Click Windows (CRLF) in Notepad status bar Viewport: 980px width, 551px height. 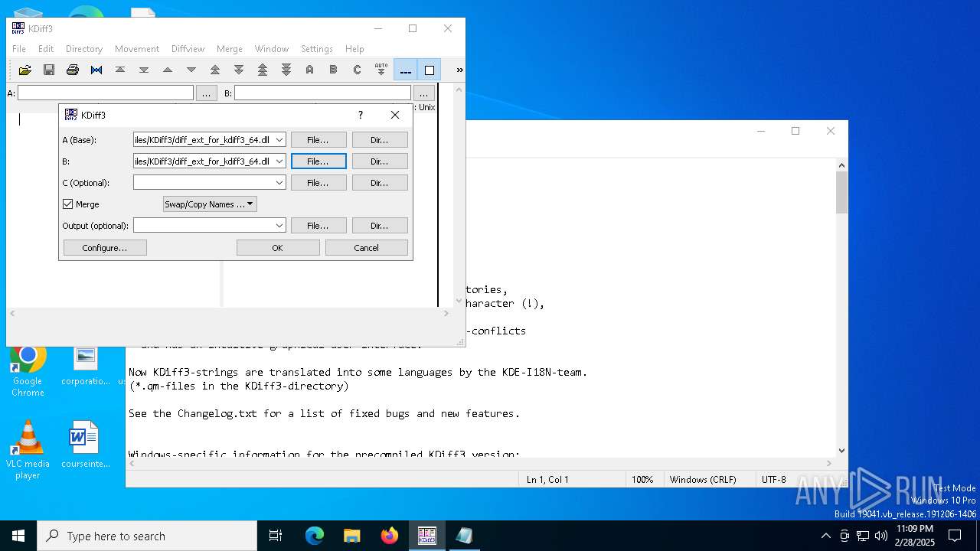coord(703,480)
